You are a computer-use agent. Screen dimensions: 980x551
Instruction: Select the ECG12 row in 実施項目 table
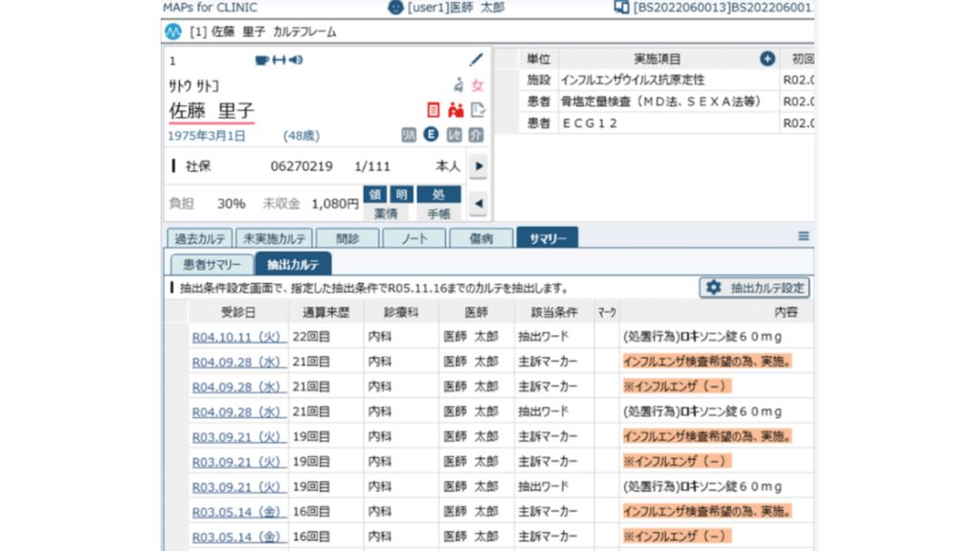click(670, 123)
